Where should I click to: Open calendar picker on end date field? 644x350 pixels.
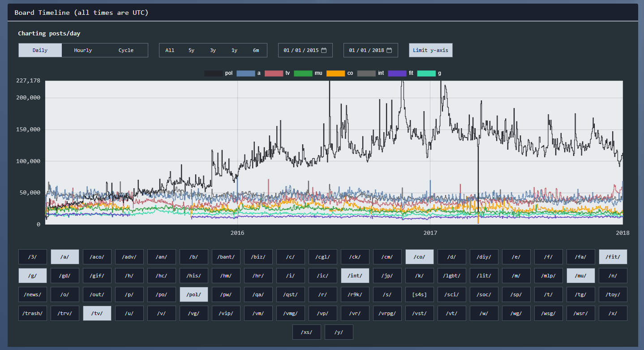tap(389, 50)
